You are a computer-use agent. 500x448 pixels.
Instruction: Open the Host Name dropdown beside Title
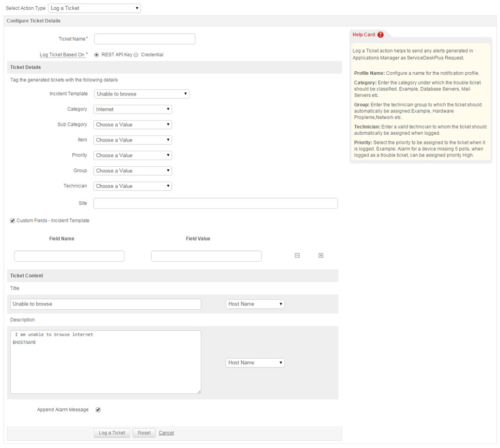(x=255, y=304)
